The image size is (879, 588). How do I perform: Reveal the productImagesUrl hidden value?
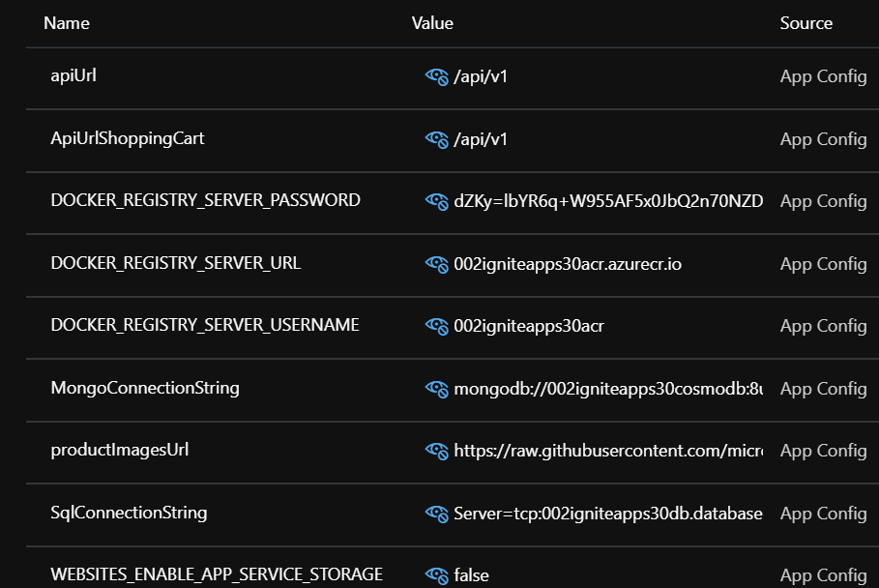[435, 451]
